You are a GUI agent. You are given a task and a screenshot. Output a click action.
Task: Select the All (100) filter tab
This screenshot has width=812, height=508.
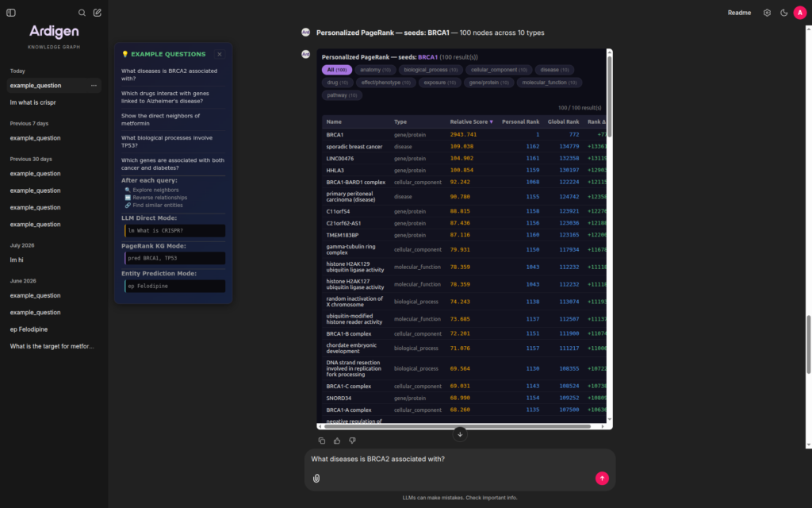[336, 70]
